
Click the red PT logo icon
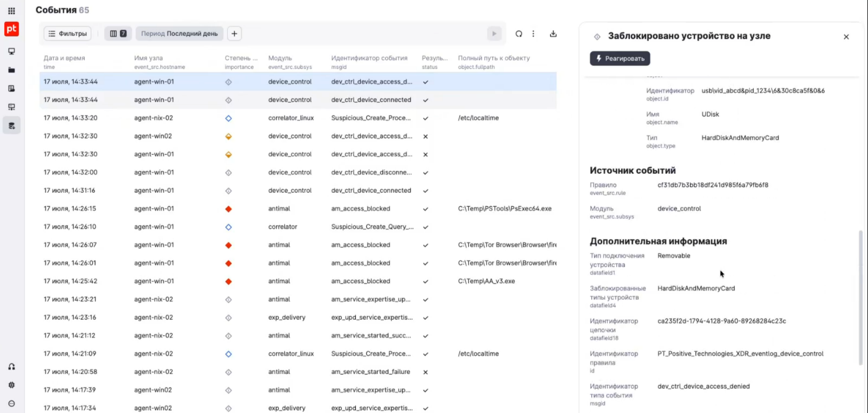[12, 29]
